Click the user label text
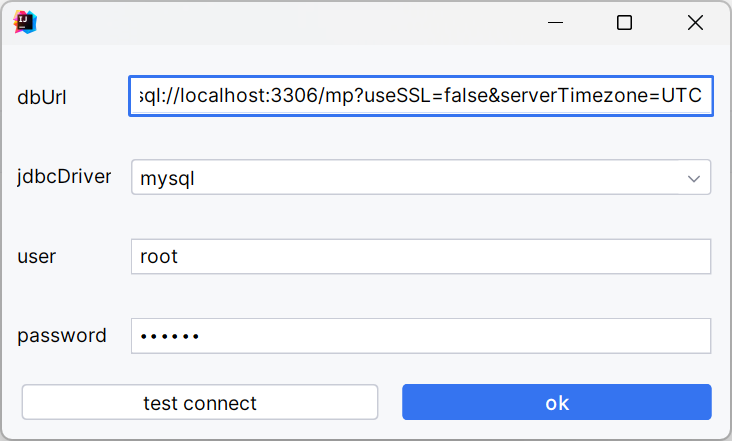Screen dimensions: 732x441 click(x=37, y=256)
